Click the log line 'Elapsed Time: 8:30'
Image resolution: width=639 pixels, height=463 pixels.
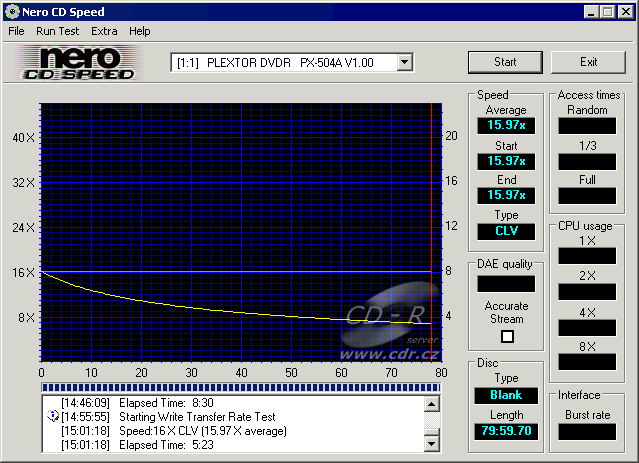tap(137, 403)
